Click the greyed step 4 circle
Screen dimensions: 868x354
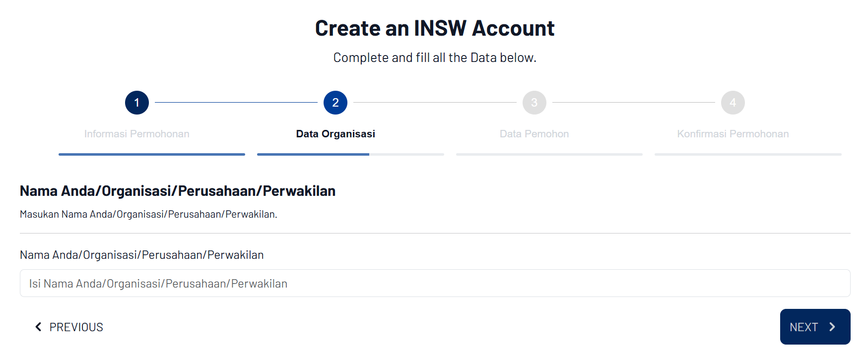tap(733, 103)
